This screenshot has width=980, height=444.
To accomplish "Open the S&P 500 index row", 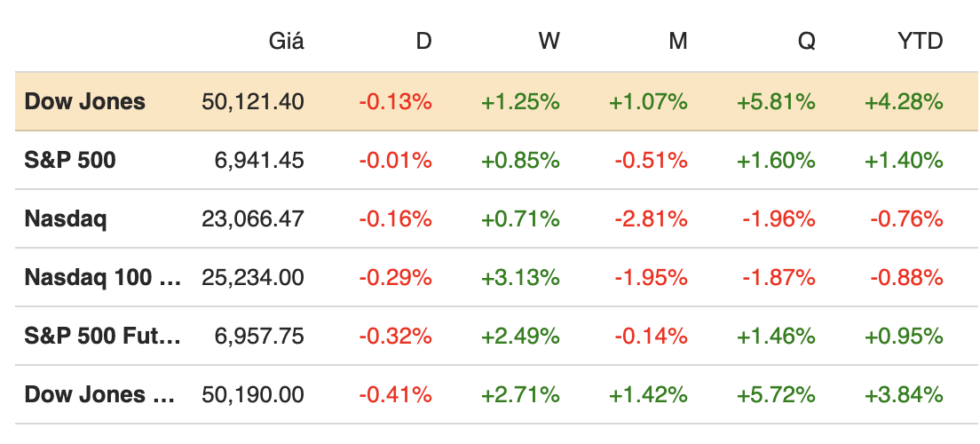I will coord(70,160).
